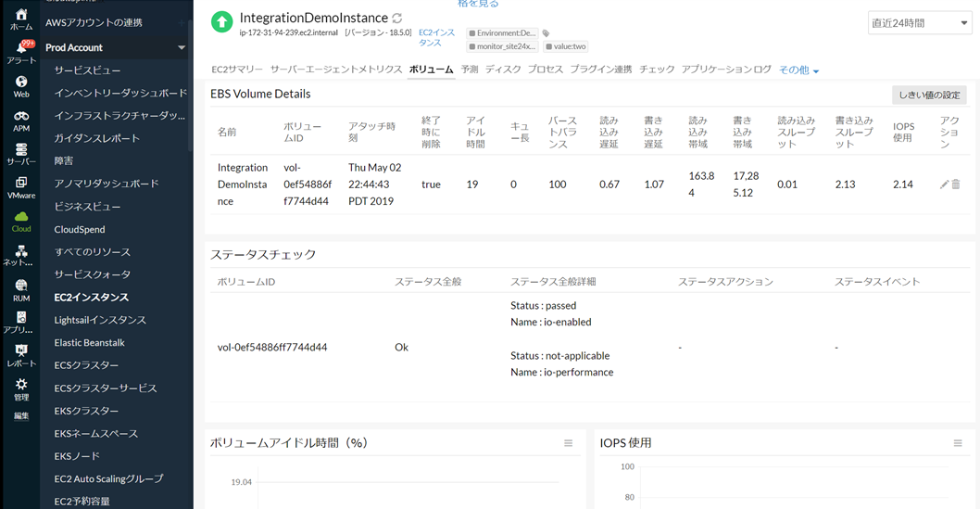The width and height of the screenshot is (980, 509).
Task: Open the 直近24時間 time range dropdown
Action: 919,23
